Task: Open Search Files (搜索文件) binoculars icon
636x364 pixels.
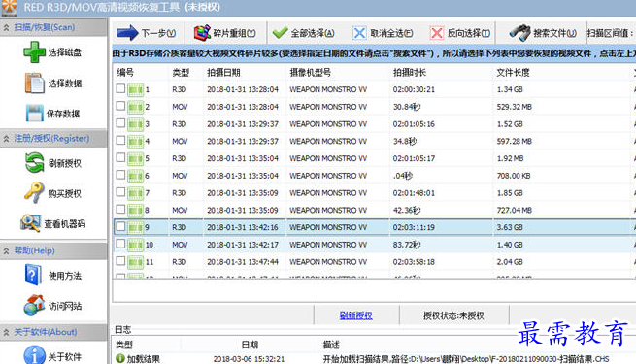Action: click(x=520, y=33)
